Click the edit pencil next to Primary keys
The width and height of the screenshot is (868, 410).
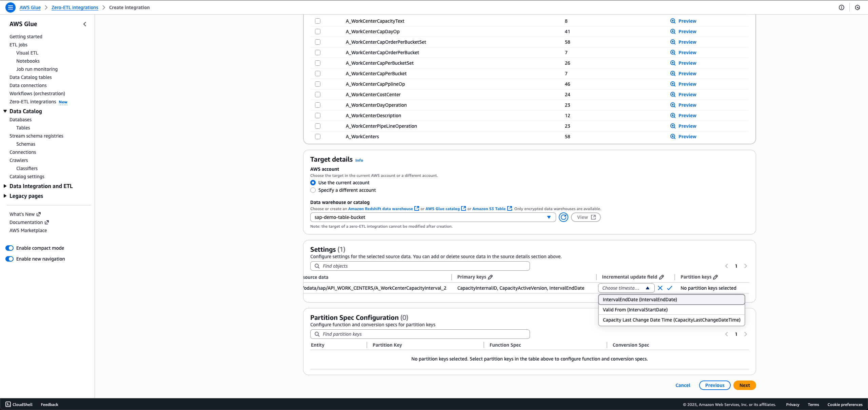[490, 277]
